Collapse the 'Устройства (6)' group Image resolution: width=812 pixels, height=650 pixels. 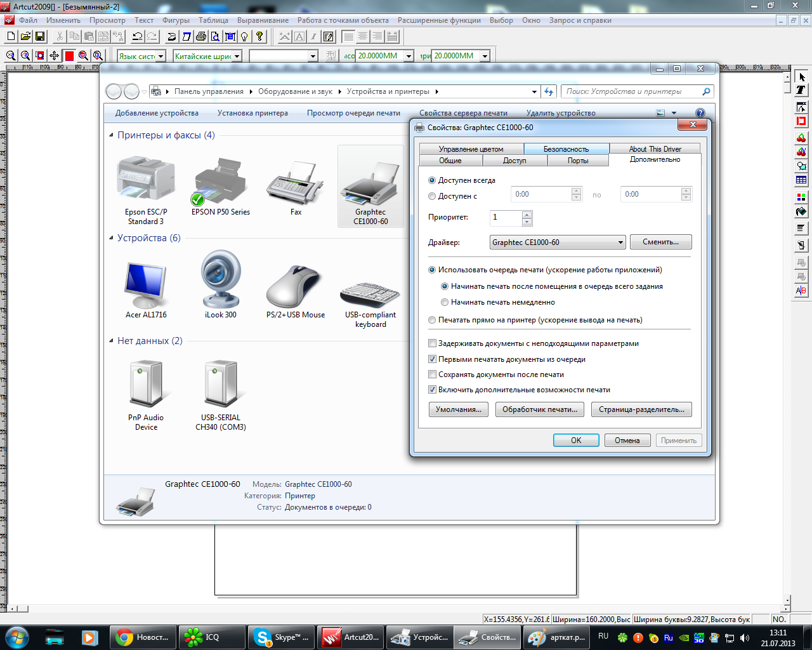pyautogui.click(x=111, y=238)
